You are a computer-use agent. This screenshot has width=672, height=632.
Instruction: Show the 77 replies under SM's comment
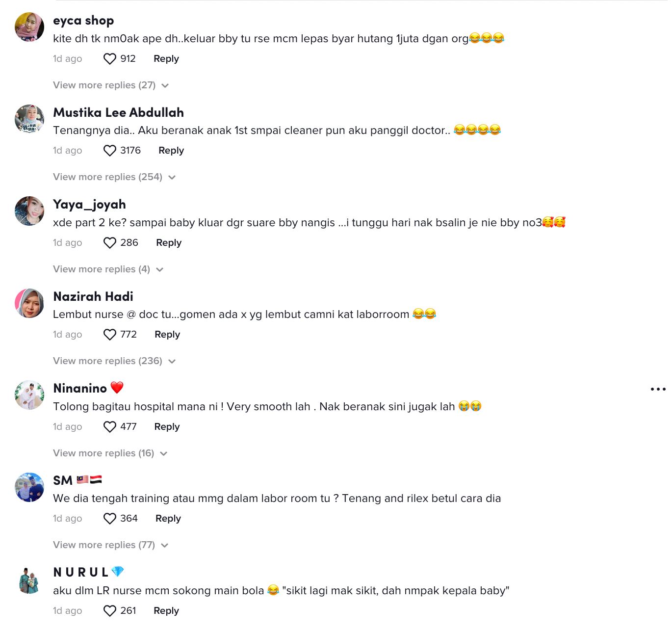pos(103,545)
